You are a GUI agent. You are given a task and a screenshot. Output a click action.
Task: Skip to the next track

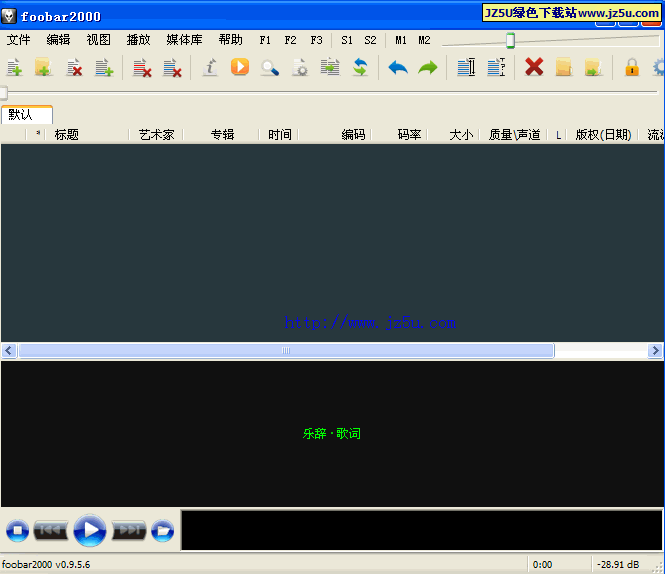(x=128, y=531)
